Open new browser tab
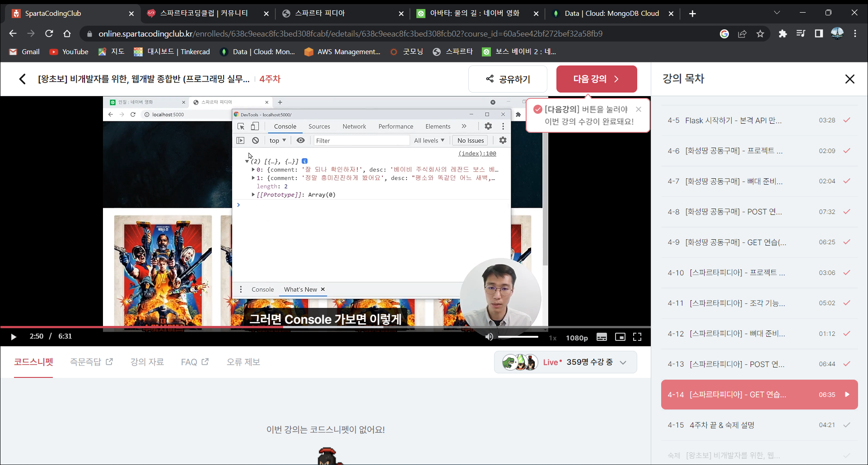Screen dimensions: 868x465 pyautogui.click(x=692, y=14)
